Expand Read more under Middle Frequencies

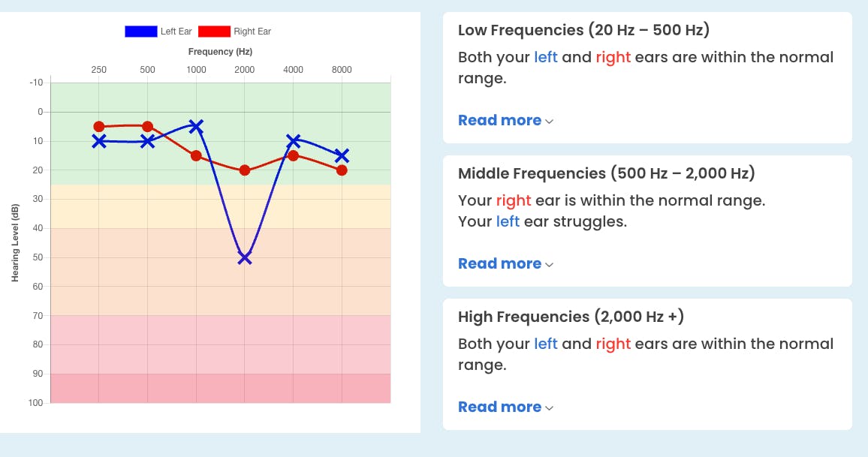(505, 263)
